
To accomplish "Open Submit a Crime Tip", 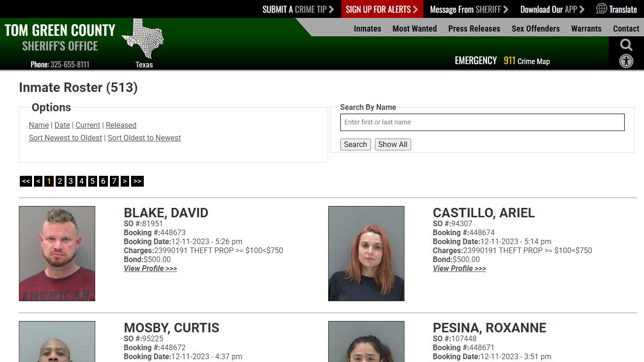I will [x=298, y=9].
